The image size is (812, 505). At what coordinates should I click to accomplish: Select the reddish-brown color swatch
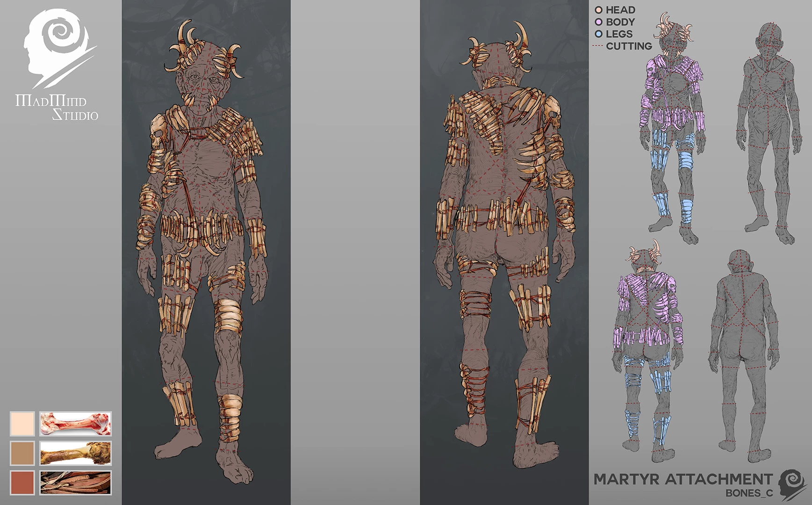point(22,483)
